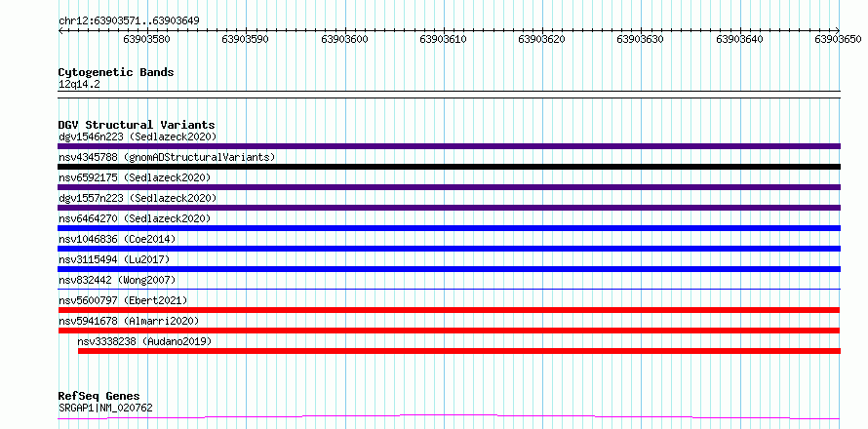Click the red bar for nsv3338238

tap(459, 351)
